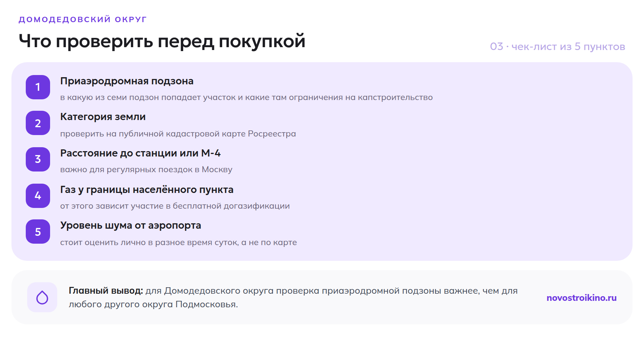
Task: Click heading Уровень шума от аэропорта
Action: [x=131, y=225]
